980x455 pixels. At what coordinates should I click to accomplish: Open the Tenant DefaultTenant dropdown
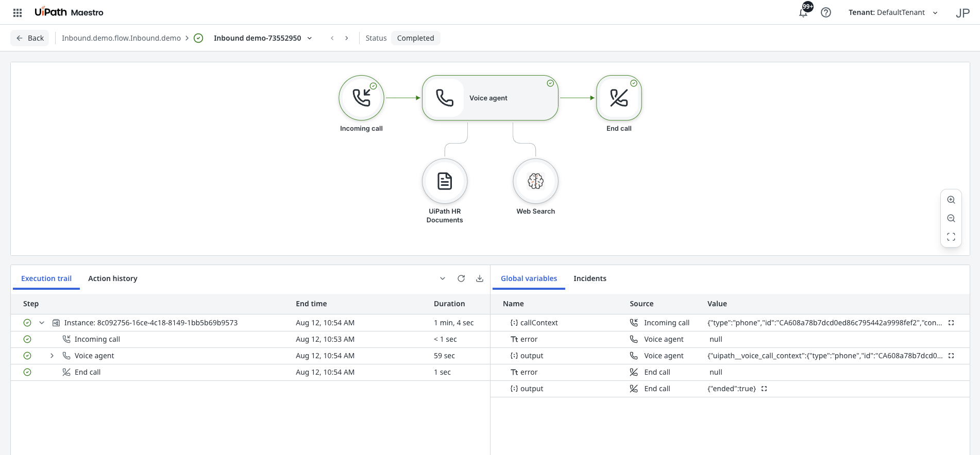pos(893,12)
